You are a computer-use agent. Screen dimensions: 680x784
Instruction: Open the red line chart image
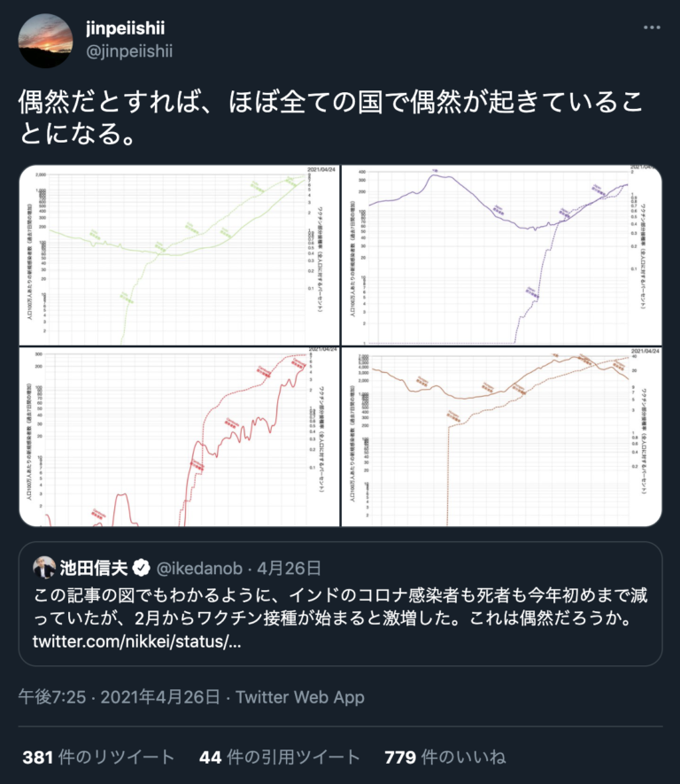pos(180,437)
